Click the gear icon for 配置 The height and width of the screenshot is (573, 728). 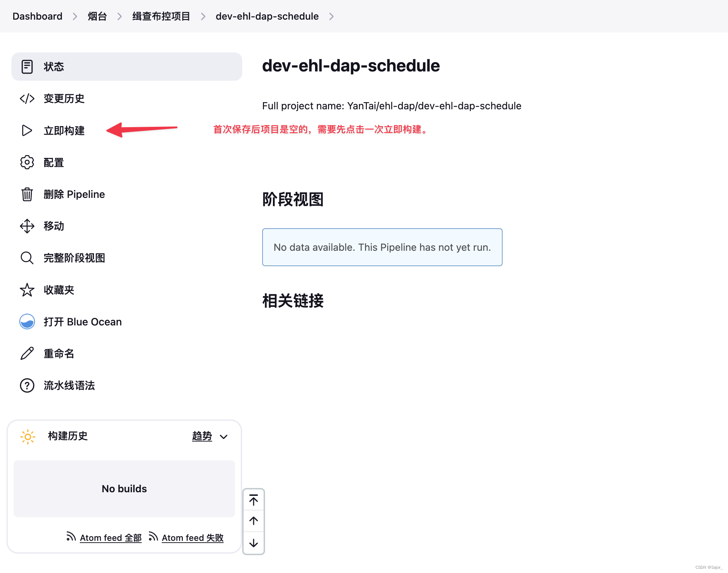[27, 163]
